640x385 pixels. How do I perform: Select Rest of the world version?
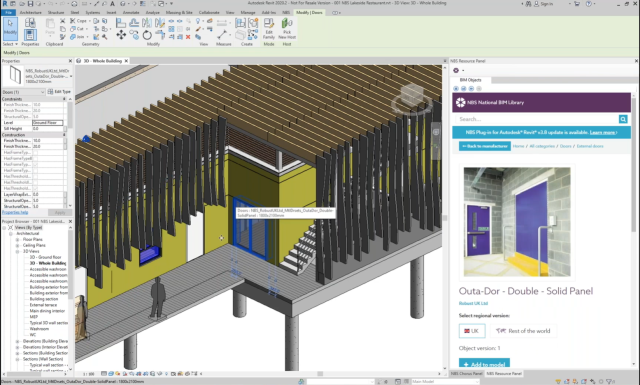click(x=523, y=331)
